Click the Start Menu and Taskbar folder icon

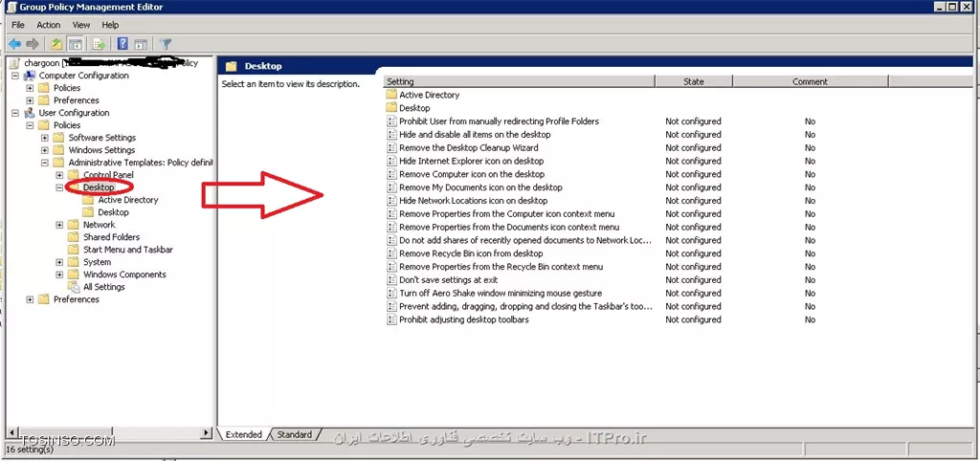pyautogui.click(x=74, y=250)
